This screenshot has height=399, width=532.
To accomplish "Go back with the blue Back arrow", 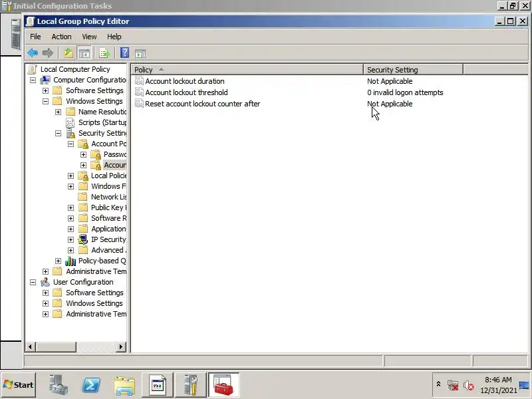I will coord(33,53).
